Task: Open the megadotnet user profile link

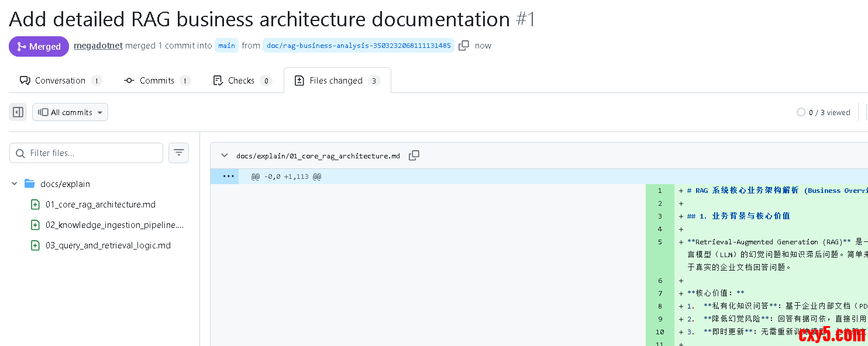Action: coord(98,46)
